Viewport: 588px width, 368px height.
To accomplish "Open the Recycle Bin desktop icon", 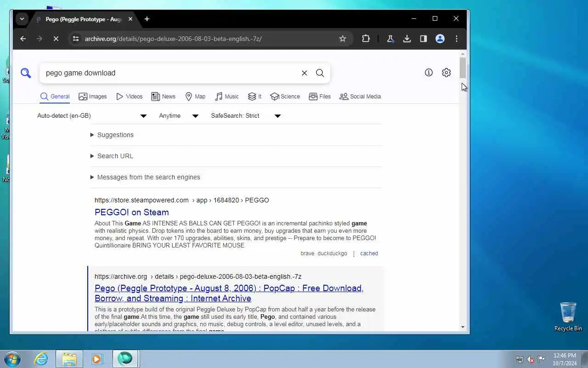I will click(x=568, y=316).
